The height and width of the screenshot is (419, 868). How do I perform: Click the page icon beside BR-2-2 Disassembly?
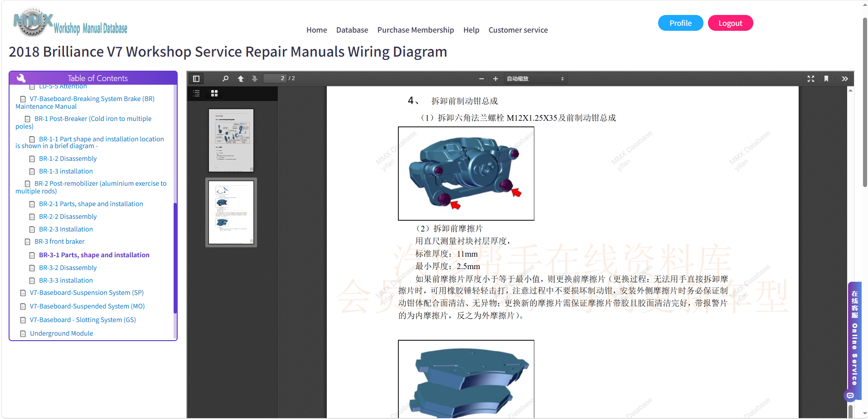pos(32,217)
